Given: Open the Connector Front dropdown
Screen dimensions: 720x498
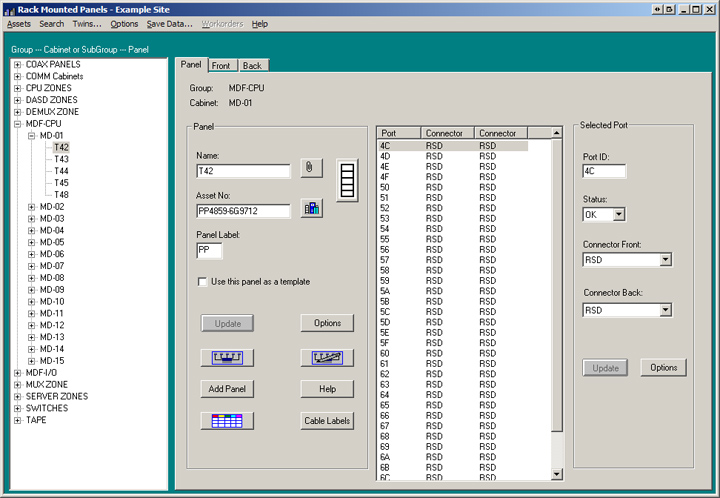Looking at the screenshot, I should [x=665, y=260].
